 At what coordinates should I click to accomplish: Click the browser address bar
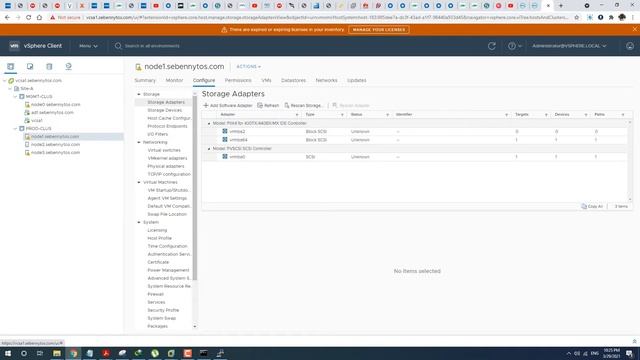point(327,18)
